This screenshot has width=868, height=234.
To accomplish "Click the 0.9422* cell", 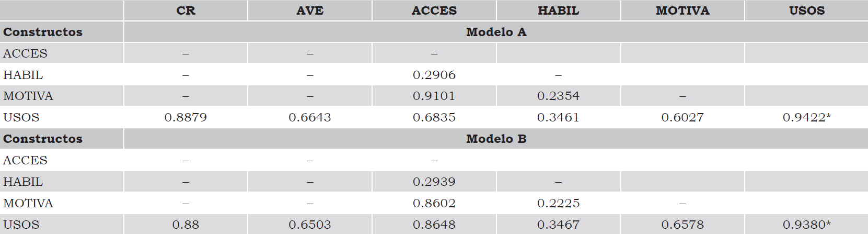I will pos(806,117).
